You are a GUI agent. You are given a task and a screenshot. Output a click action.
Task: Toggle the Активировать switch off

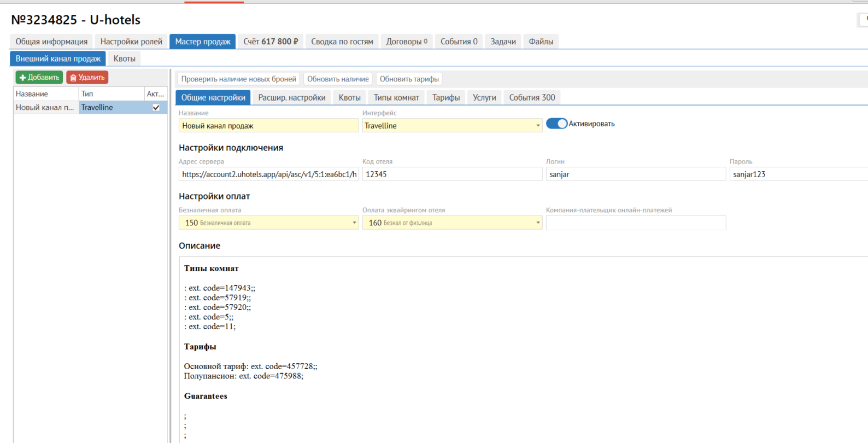[x=556, y=124]
